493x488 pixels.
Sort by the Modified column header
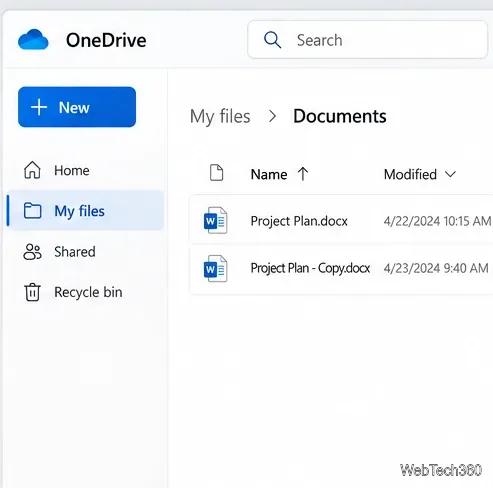pos(410,174)
